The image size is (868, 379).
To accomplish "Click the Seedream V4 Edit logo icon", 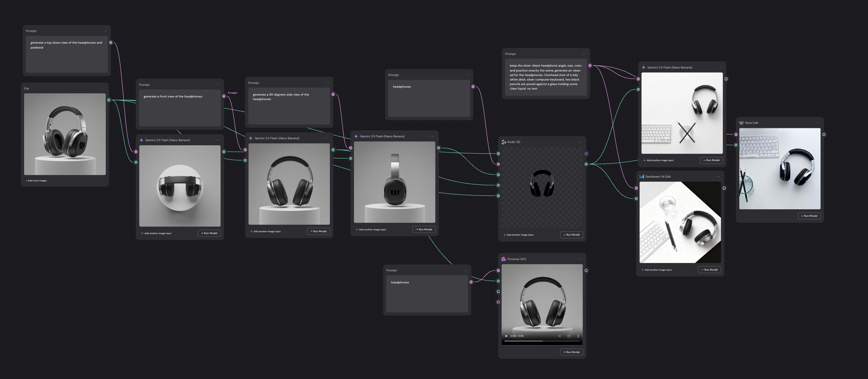I will point(642,177).
